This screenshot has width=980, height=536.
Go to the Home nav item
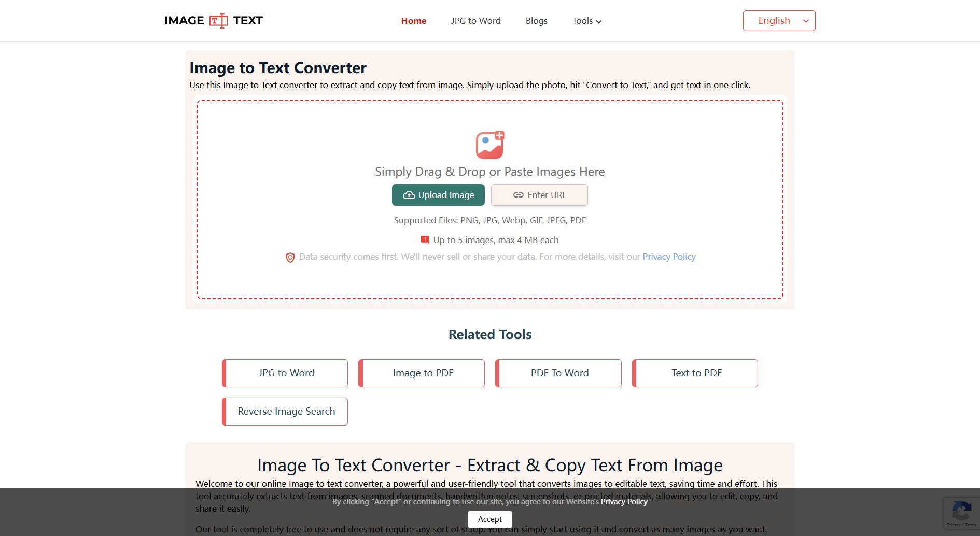[x=413, y=21]
